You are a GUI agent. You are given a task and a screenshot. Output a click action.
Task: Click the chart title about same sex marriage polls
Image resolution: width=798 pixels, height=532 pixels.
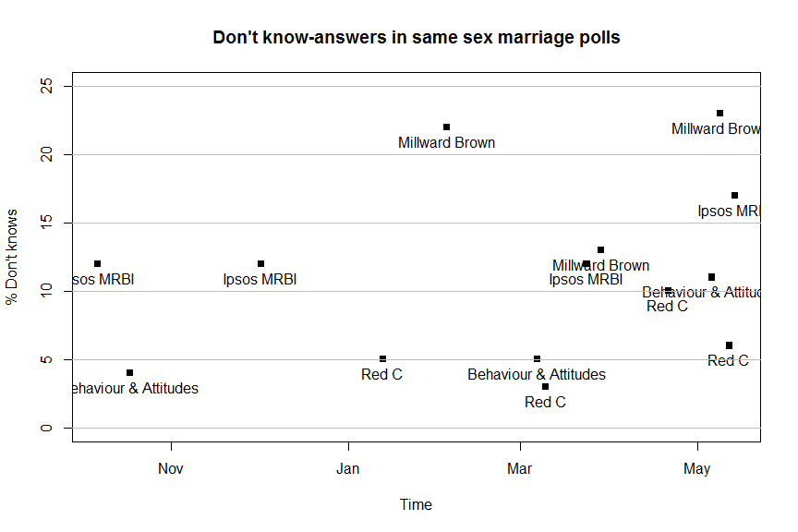417,38
